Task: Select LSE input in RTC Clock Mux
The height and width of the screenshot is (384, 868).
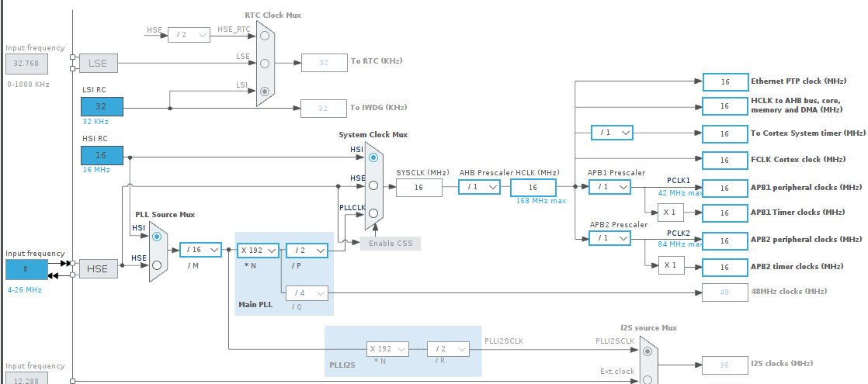Action: click(x=266, y=63)
